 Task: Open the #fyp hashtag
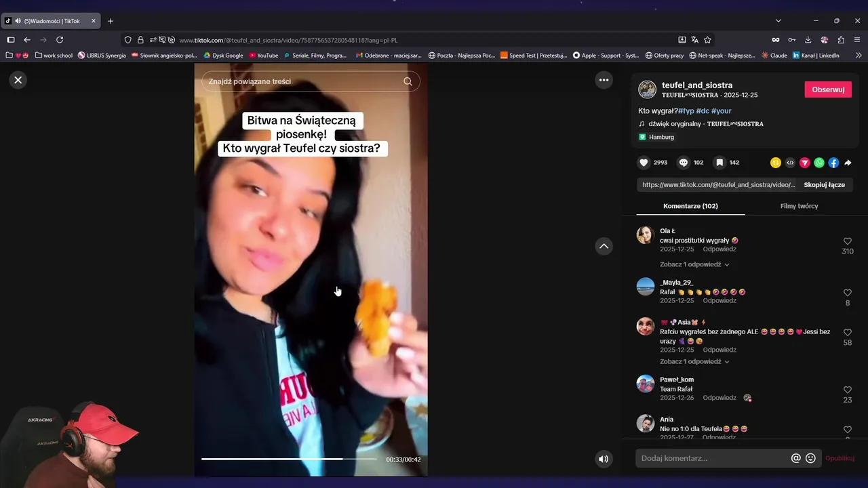click(686, 110)
